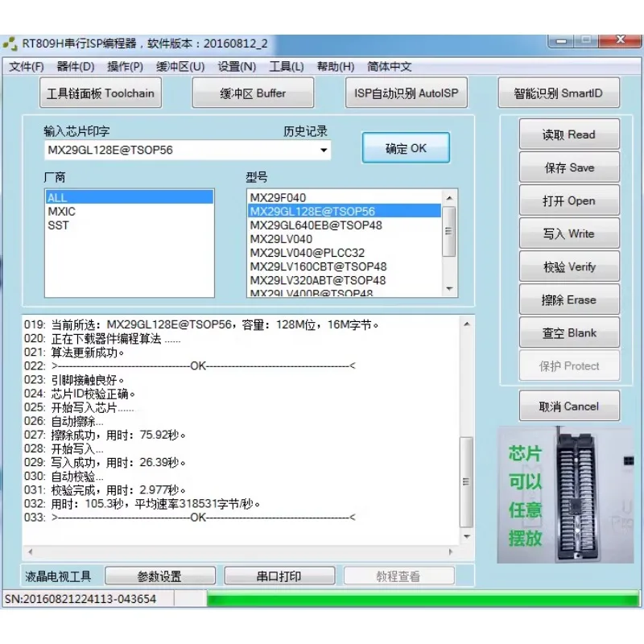Open the 缓冲区(U) menu

(180, 67)
